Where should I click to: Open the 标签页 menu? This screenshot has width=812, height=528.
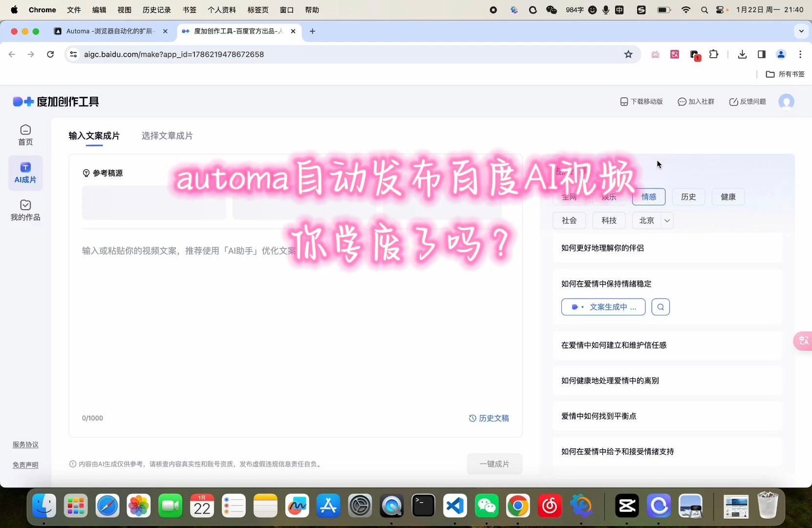258,10
